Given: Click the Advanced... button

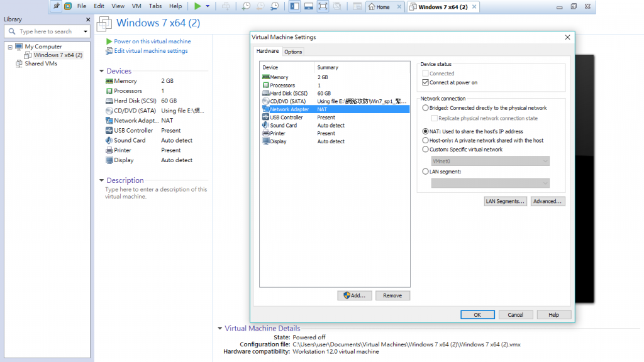Looking at the screenshot, I should click(x=548, y=201).
